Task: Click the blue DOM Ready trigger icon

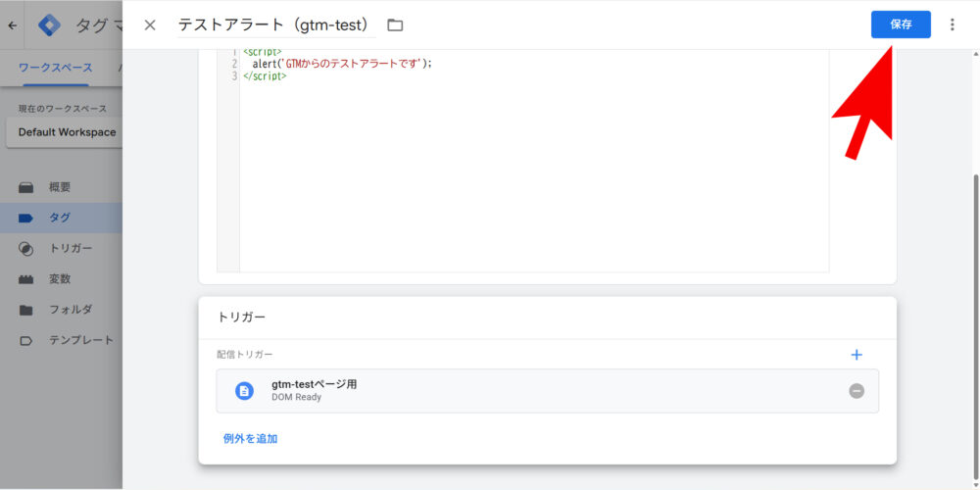Action: [244, 391]
